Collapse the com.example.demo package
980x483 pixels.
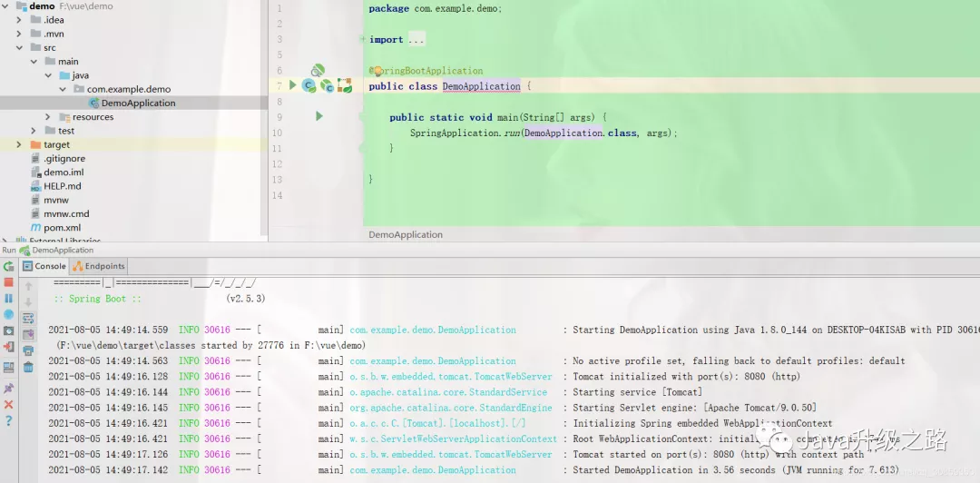point(63,89)
